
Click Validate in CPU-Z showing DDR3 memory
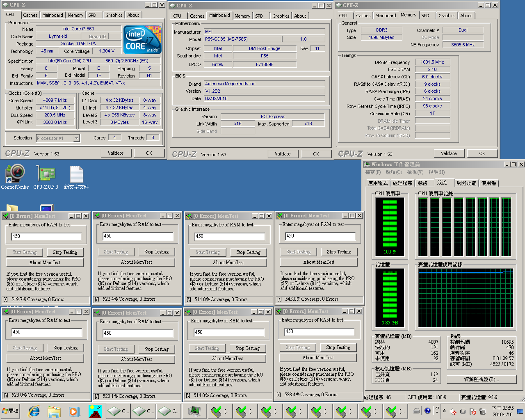(449, 153)
